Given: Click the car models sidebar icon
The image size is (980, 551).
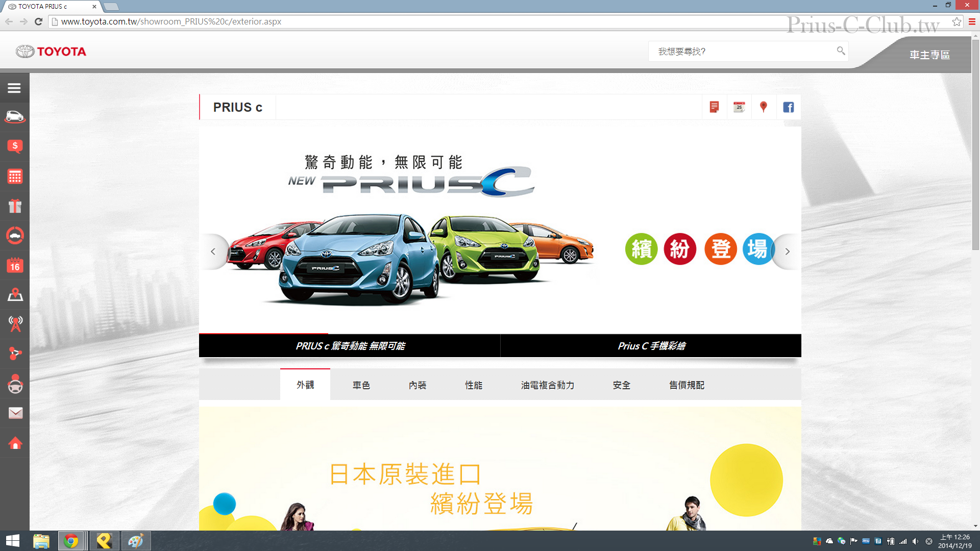Looking at the screenshot, I should coord(15,117).
